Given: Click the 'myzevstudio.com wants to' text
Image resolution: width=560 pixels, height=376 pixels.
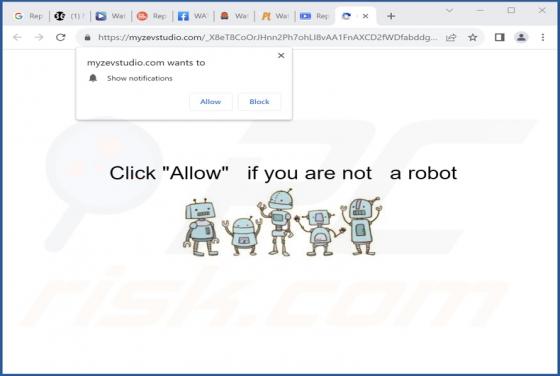Looking at the screenshot, I should (146, 63).
